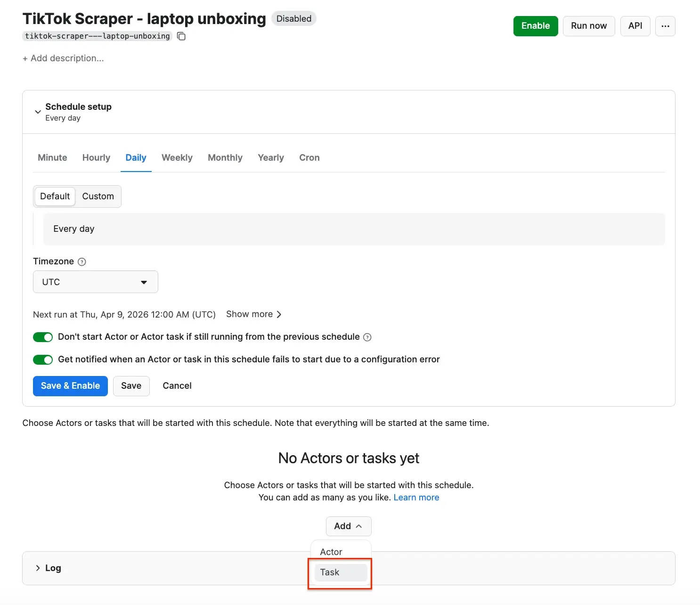Screen dimensions: 700x605
Task: Click the TikTok Scraper - laptop unboxing title
Action: tap(144, 19)
